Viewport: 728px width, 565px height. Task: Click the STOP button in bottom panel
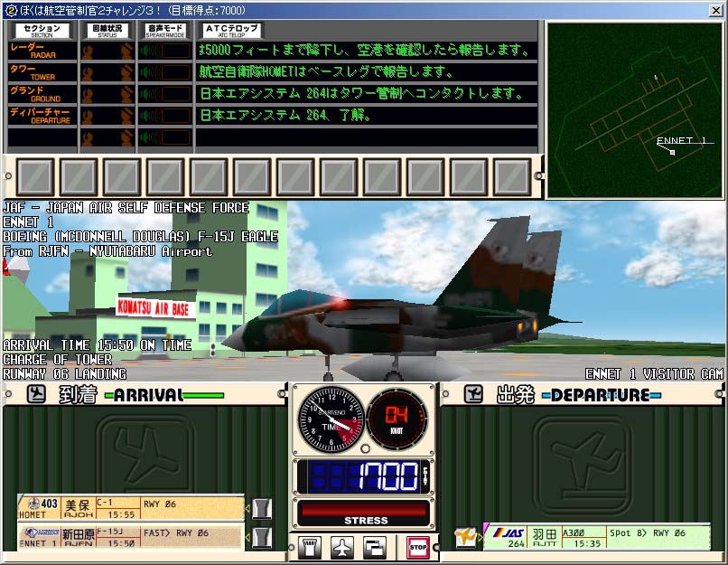(x=417, y=547)
